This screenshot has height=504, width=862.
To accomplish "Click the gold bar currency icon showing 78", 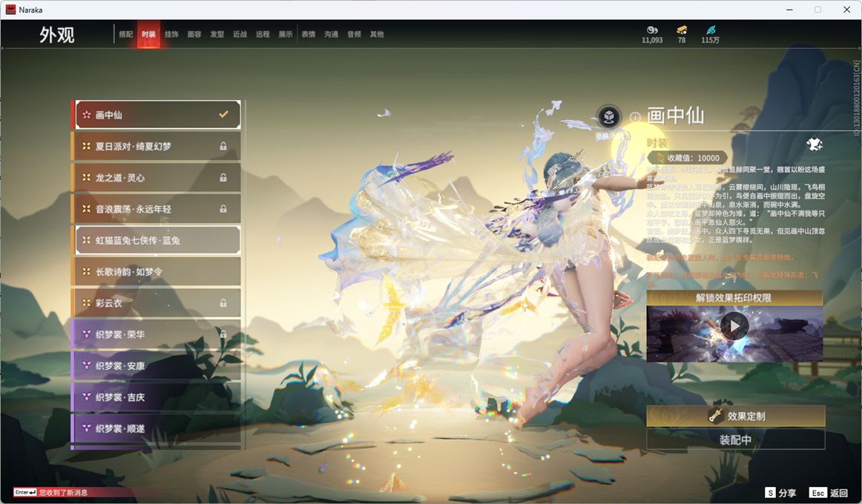I will [682, 30].
